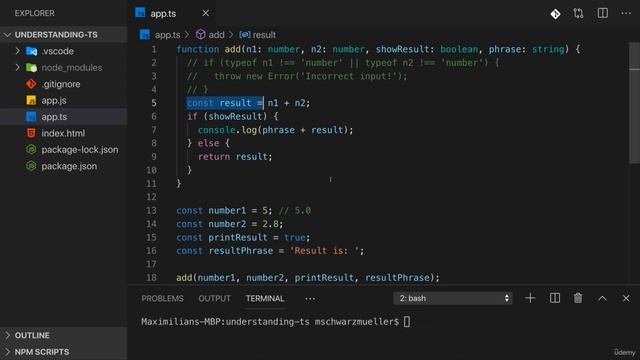
Task: Click the add function breadcrumb
Action: point(216,35)
